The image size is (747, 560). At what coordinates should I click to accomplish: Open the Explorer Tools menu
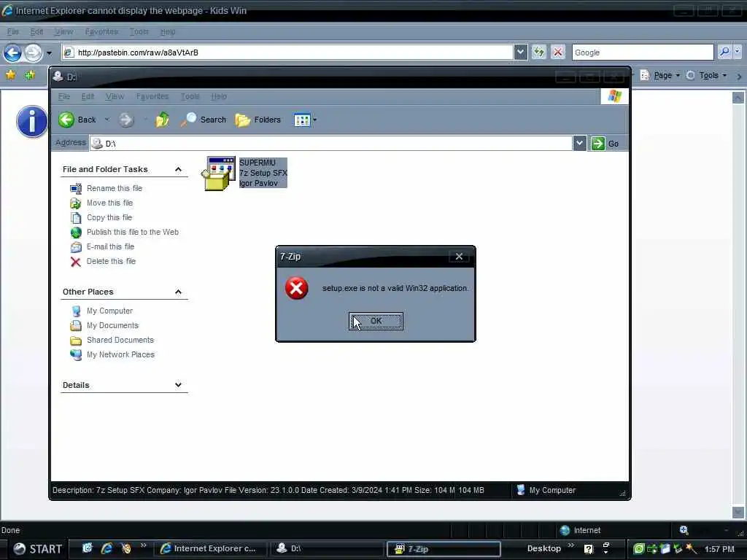(x=190, y=96)
